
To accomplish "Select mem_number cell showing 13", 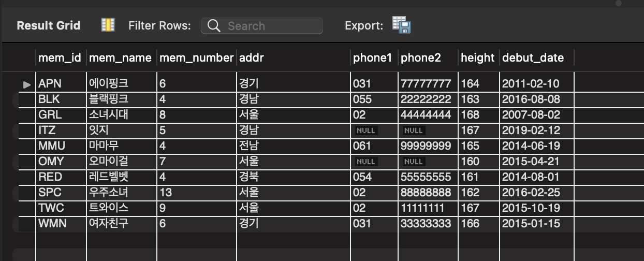I will tap(196, 193).
